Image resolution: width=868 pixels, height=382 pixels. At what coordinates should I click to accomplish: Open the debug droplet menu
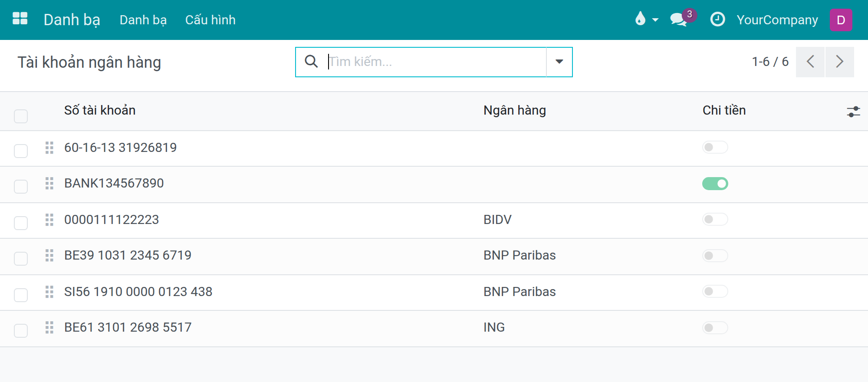pyautogui.click(x=646, y=19)
